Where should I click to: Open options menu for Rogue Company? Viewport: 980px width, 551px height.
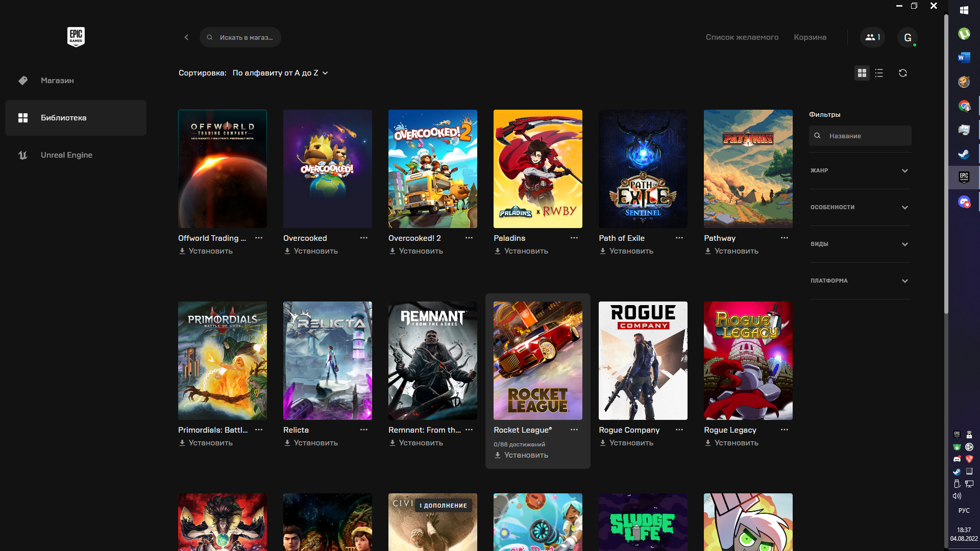(679, 430)
